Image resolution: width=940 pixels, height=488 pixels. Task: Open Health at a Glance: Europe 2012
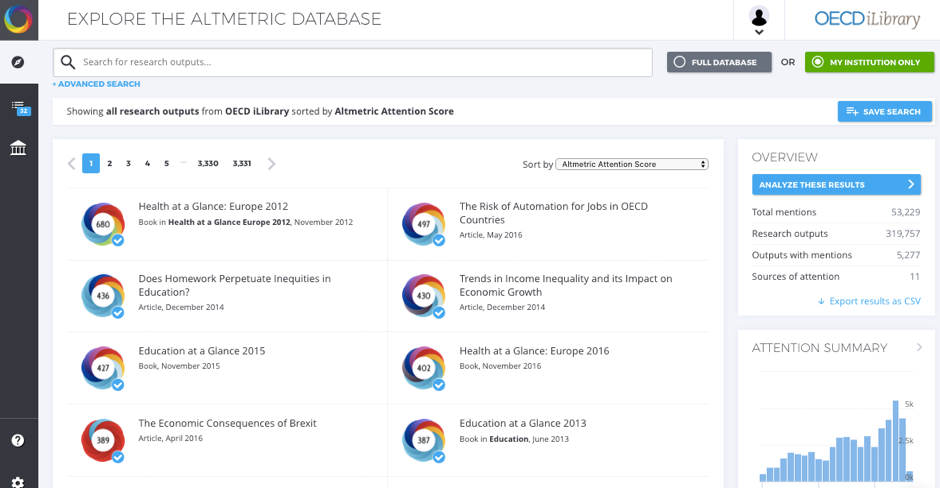[x=213, y=206]
